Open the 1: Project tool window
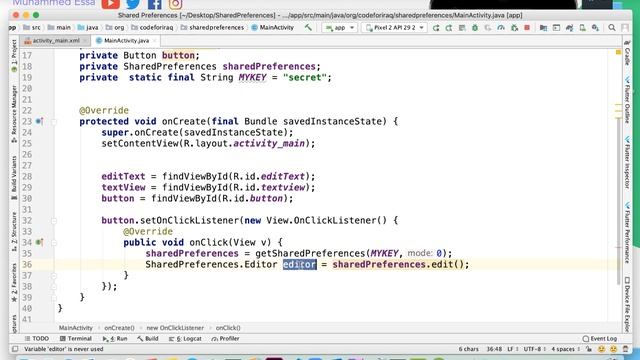Screen dimensions: 640x360 [x=14, y=56]
